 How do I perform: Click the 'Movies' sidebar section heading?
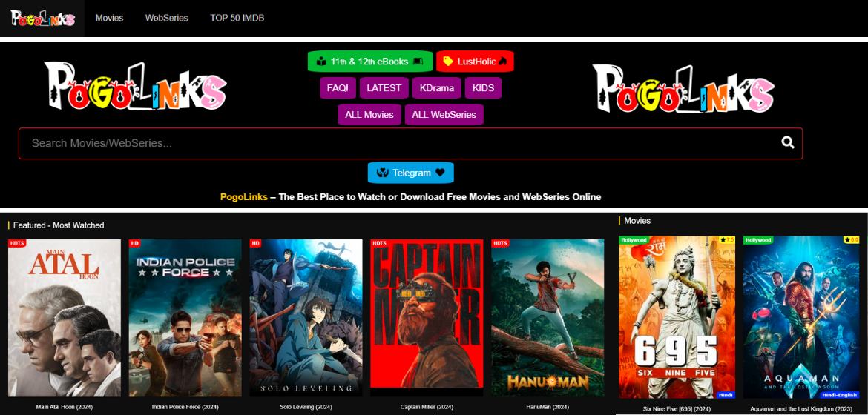pos(637,220)
